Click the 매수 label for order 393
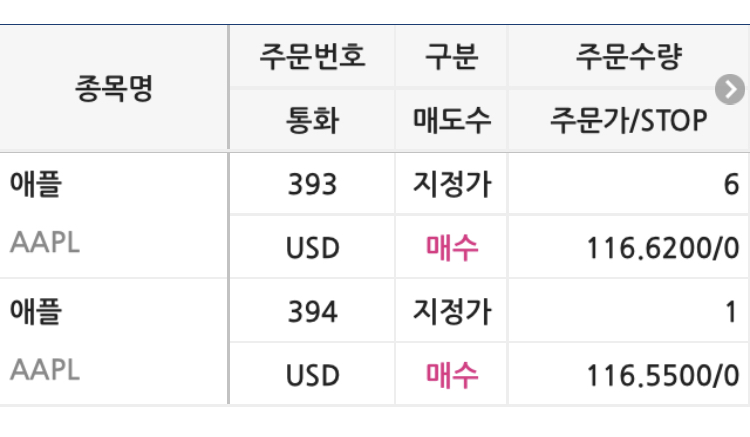The width and height of the screenshot is (750, 437). pyautogui.click(x=451, y=246)
